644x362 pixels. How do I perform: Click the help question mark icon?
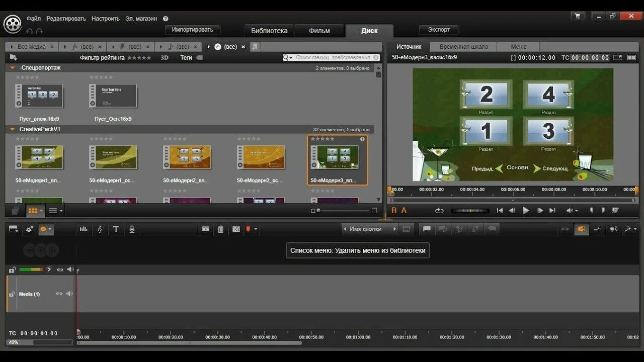pyautogui.click(x=166, y=19)
